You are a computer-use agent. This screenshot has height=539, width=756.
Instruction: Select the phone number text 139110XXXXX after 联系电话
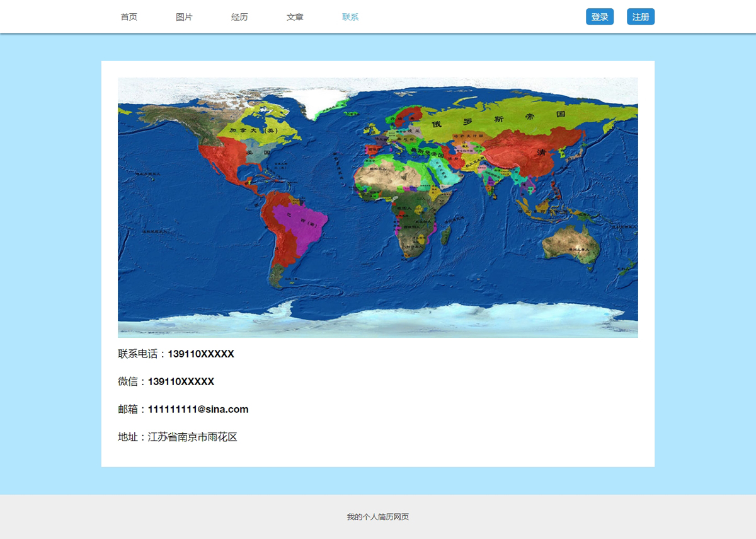[201, 354]
